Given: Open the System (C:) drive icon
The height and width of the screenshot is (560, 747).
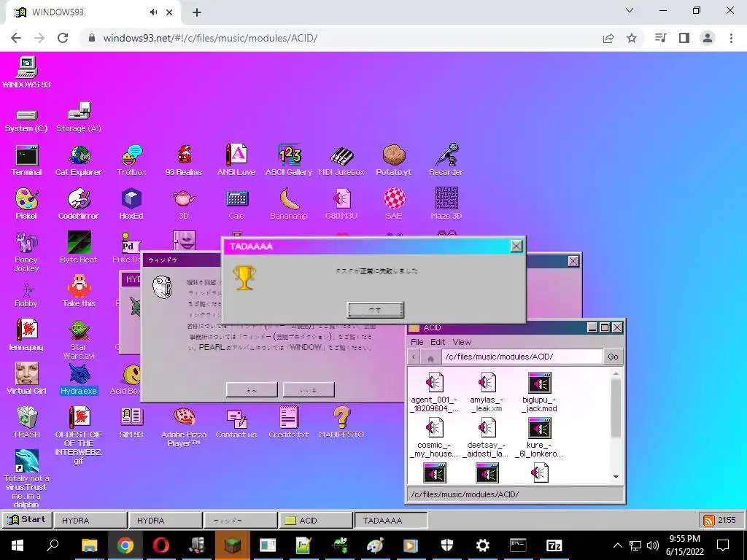Looking at the screenshot, I should point(27,114).
